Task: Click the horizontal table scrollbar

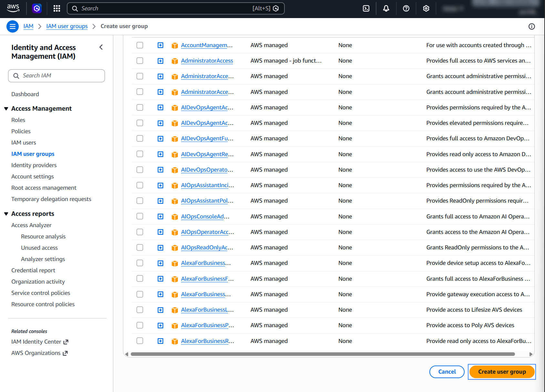Action: tap(323, 354)
